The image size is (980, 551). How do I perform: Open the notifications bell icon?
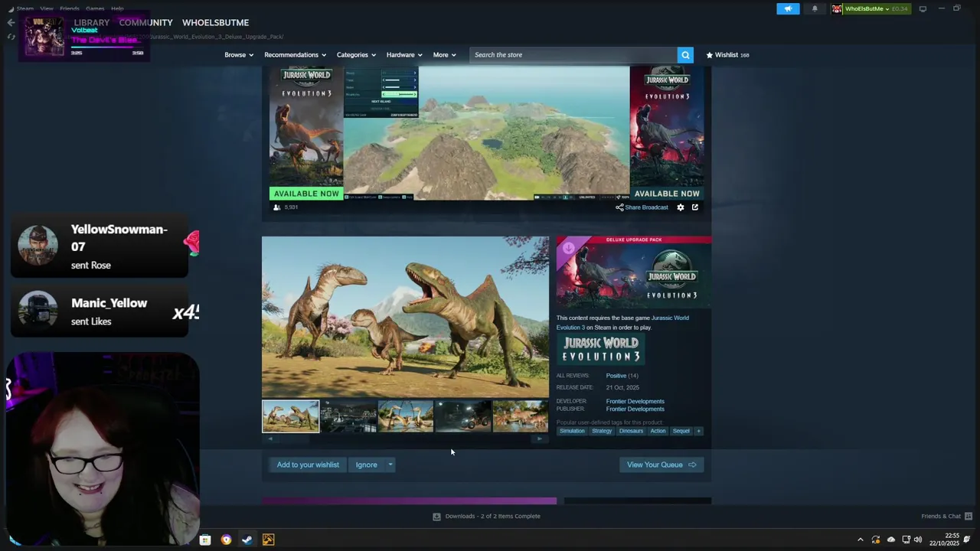[815, 8]
